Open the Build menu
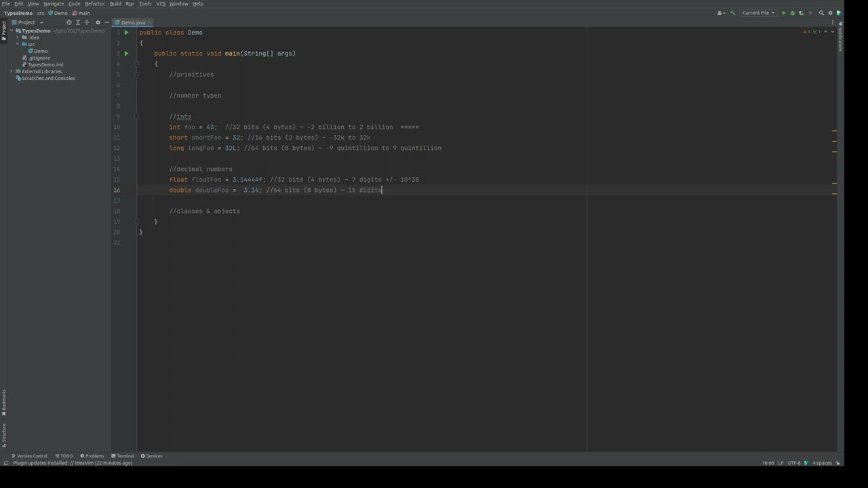The height and width of the screenshot is (488, 868). 115,3
